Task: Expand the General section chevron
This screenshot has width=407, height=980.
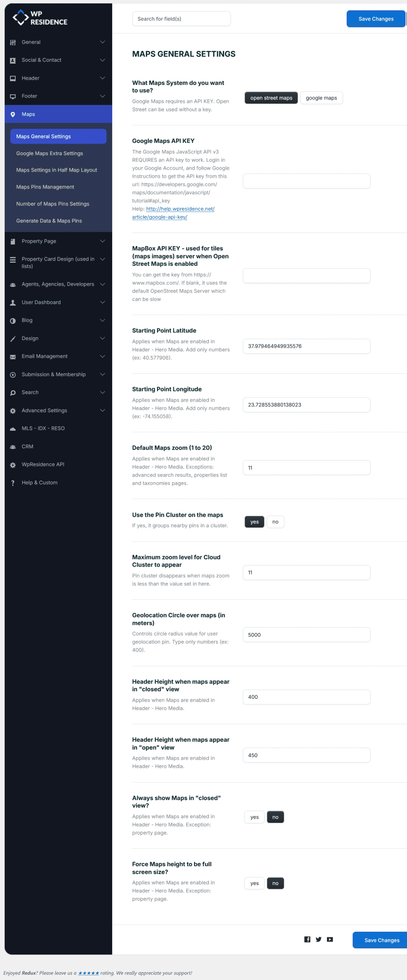Action: [102, 42]
